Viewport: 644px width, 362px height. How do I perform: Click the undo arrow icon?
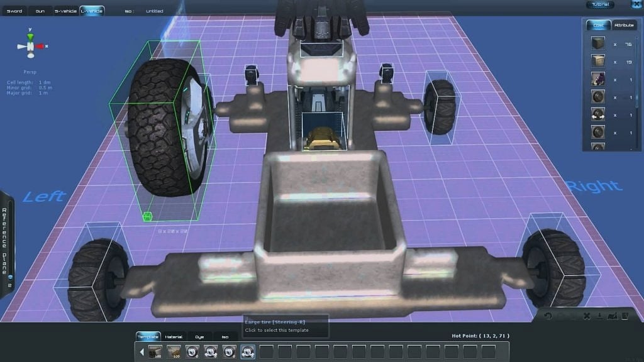[x=548, y=316]
